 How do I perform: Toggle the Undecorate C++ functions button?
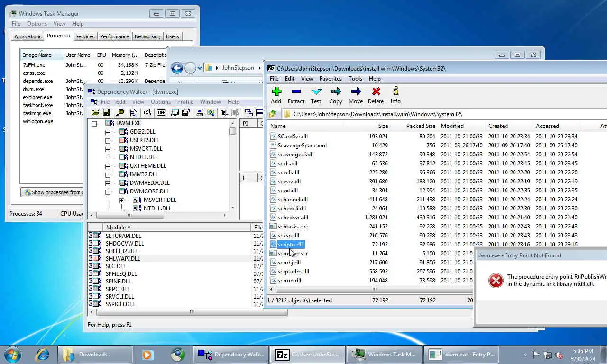(161, 112)
